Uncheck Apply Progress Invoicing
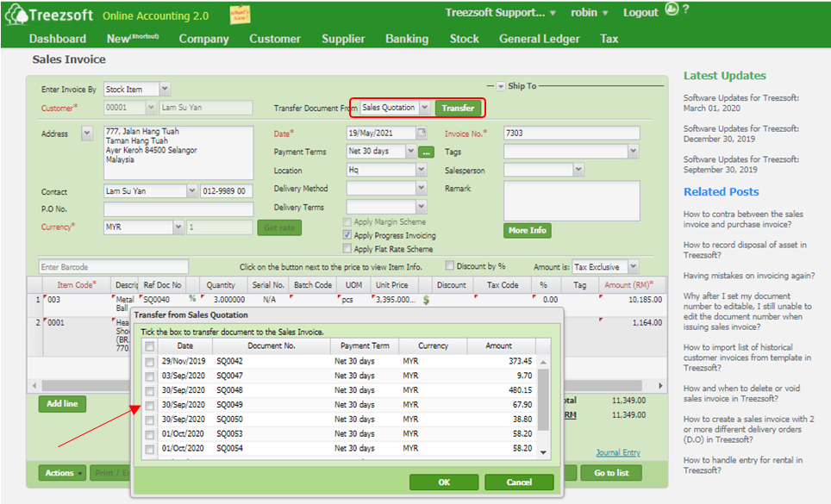The width and height of the screenshot is (831, 504). [x=347, y=235]
